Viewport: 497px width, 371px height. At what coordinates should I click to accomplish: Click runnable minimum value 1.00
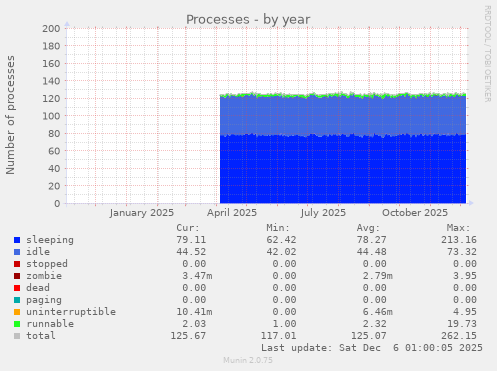coord(284,324)
